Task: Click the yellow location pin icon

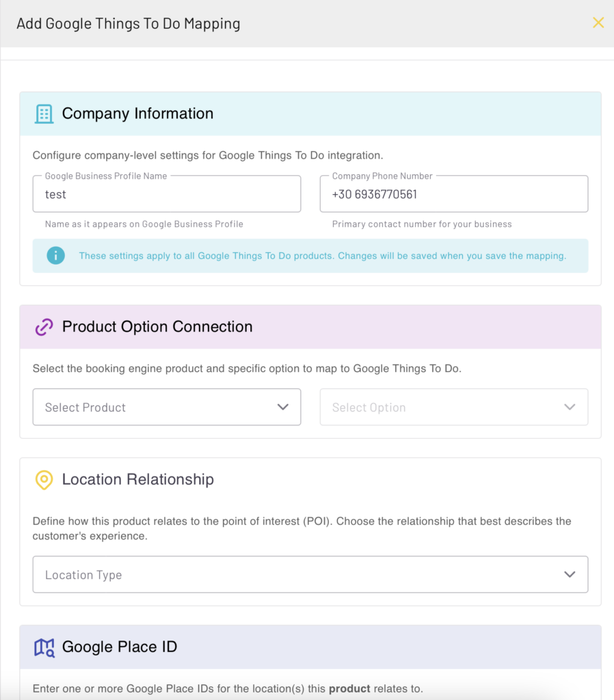Action: tap(44, 480)
